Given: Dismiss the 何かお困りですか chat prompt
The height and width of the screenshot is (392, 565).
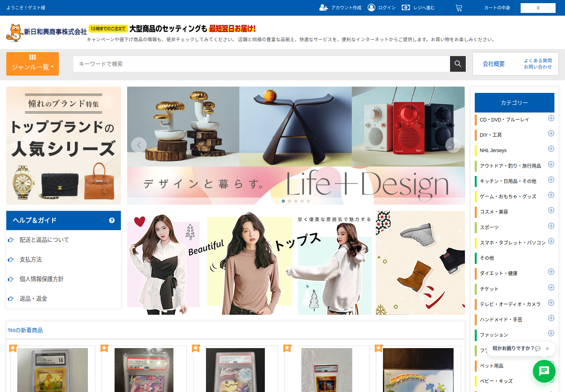Looking at the screenshot, I should click(x=547, y=348).
